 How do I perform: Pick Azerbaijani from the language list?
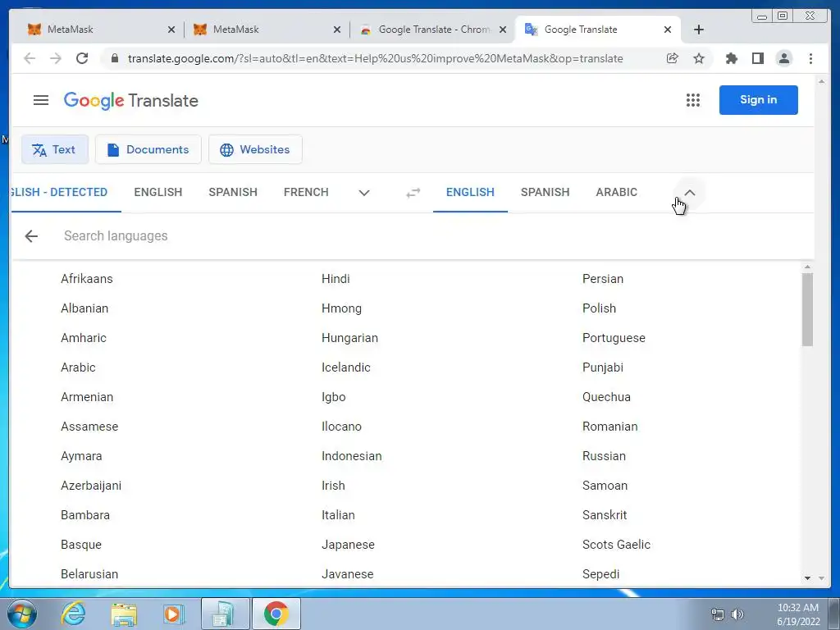pyautogui.click(x=91, y=486)
